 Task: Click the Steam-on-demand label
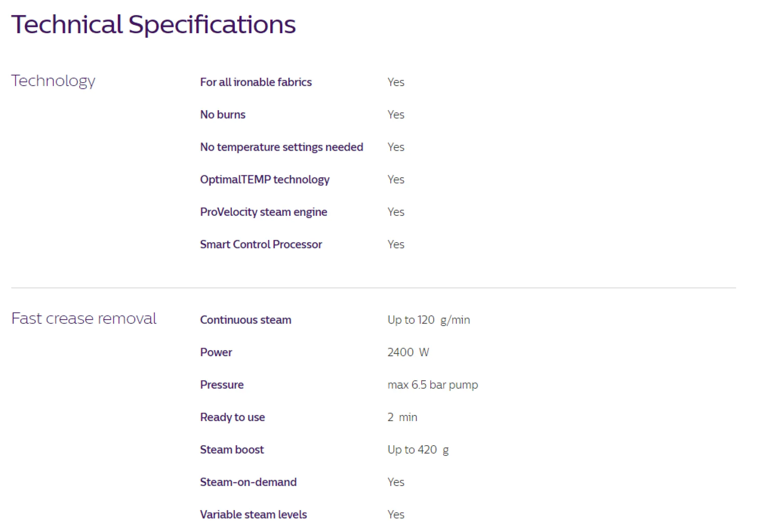pos(248,482)
